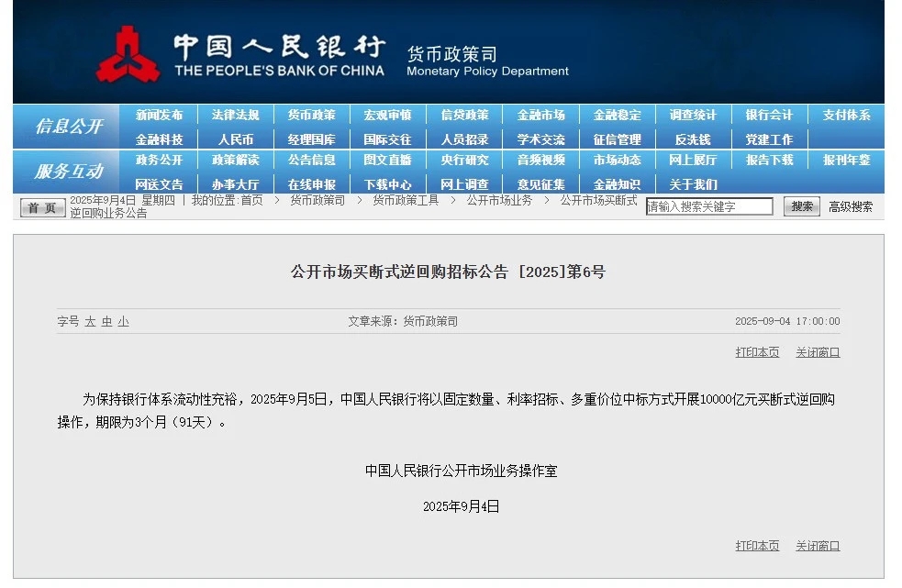Click the People's Bank of China logo emblem
This screenshot has width=902, height=588.
(128, 55)
